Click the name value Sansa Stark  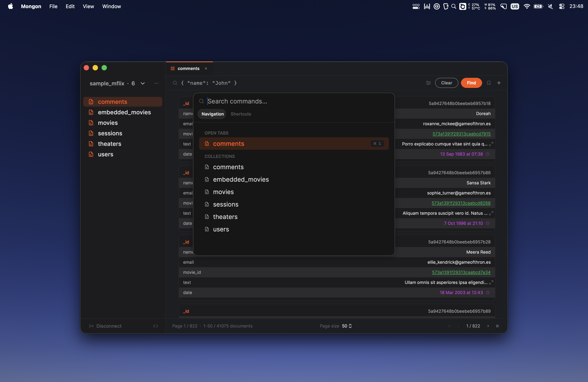pos(479,183)
